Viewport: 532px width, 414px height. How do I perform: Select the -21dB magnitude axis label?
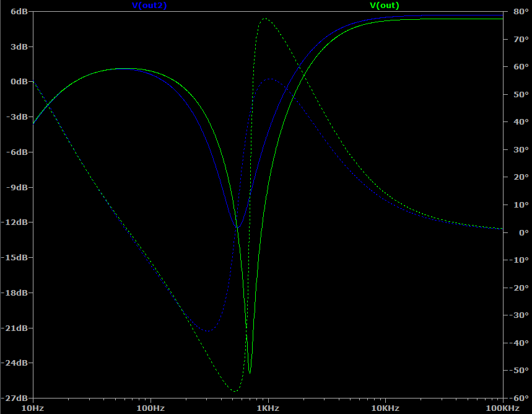(x=16, y=328)
